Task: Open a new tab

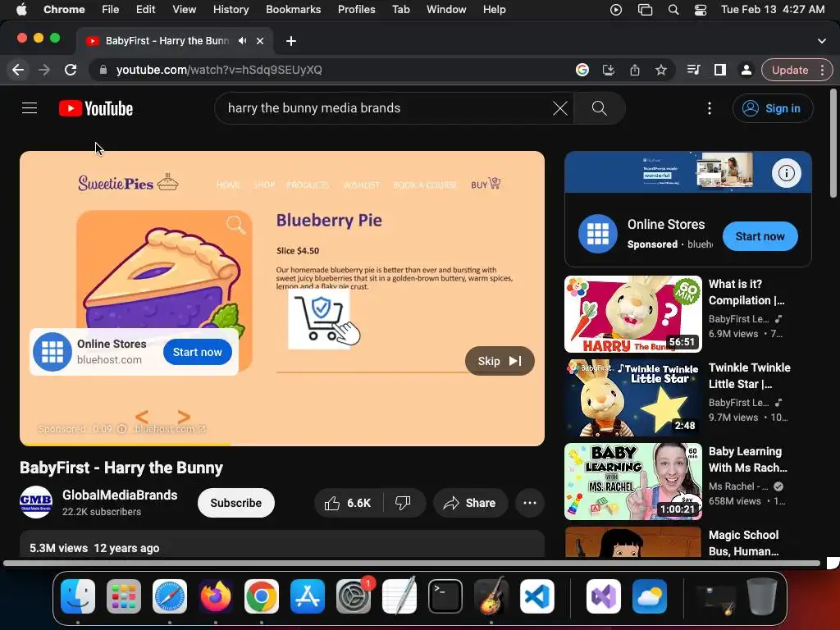Action: tap(291, 41)
